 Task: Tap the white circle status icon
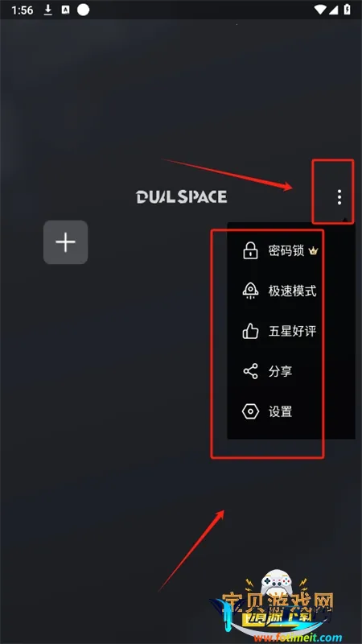pyautogui.click(x=84, y=10)
